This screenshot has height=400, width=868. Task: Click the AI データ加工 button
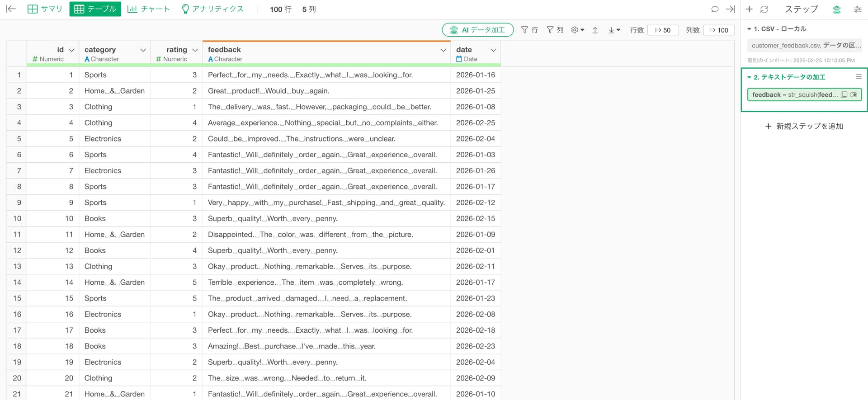tap(477, 30)
